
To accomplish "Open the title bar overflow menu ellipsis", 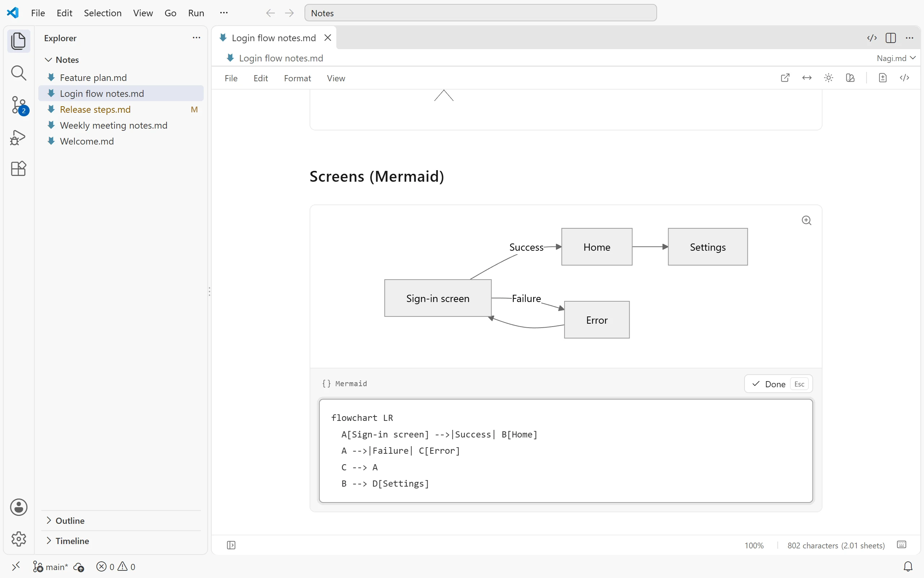I will pyautogui.click(x=224, y=13).
